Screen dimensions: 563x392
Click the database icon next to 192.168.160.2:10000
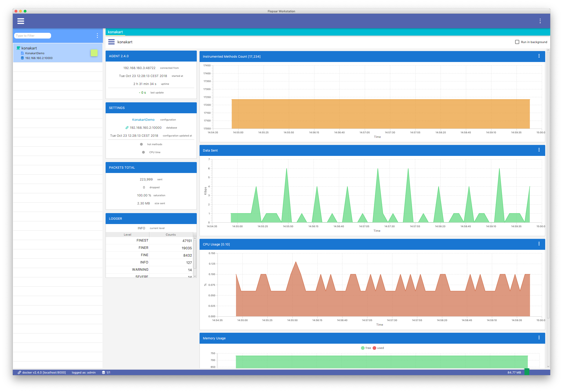[22, 58]
